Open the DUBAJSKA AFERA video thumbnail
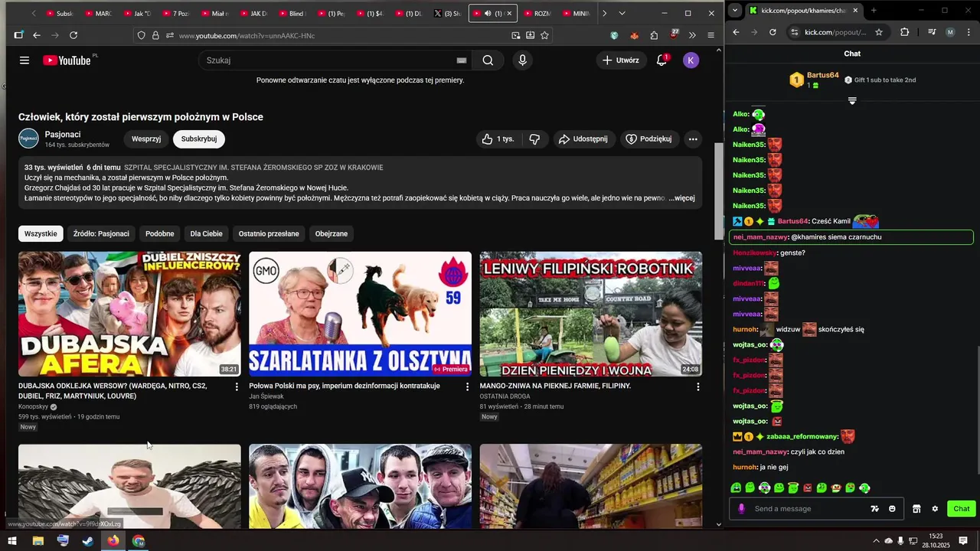The image size is (980, 551). [x=129, y=314]
